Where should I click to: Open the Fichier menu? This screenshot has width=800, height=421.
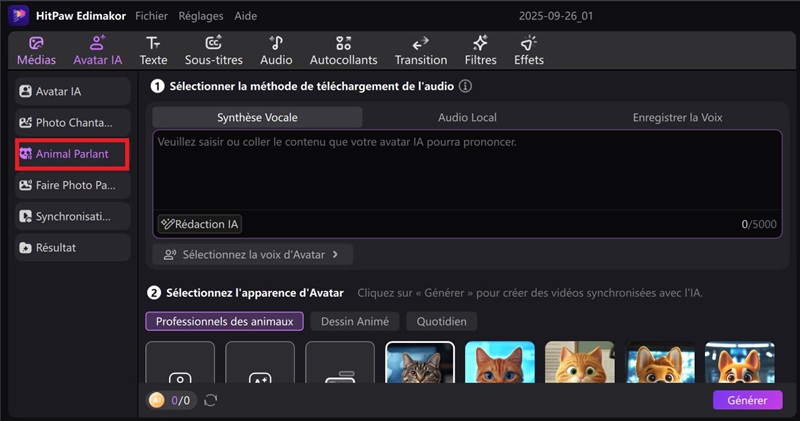[151, 16]
